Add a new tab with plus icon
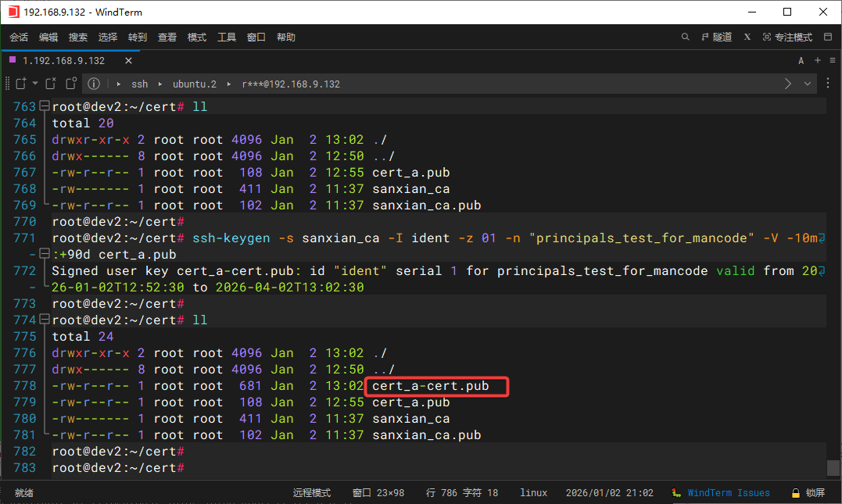 click(x=818, y=60)
